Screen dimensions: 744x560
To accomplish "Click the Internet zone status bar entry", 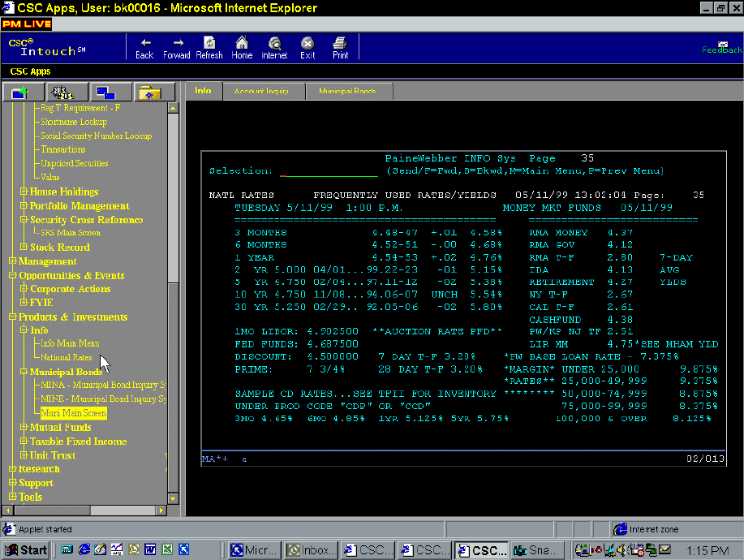I will pos(647,529).
